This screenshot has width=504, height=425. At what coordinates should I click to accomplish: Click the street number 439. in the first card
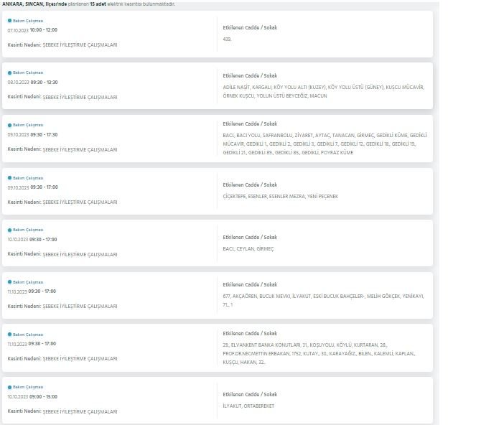coord(227,39)
